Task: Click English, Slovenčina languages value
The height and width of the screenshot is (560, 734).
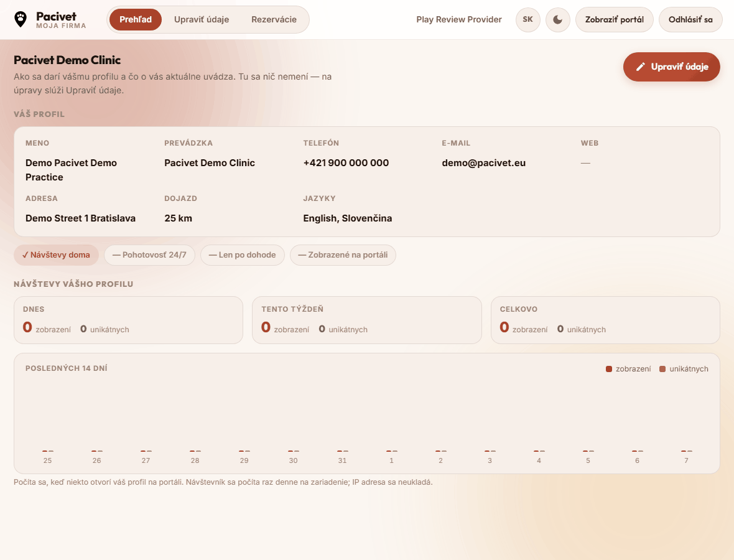Action: pos(347,218)
